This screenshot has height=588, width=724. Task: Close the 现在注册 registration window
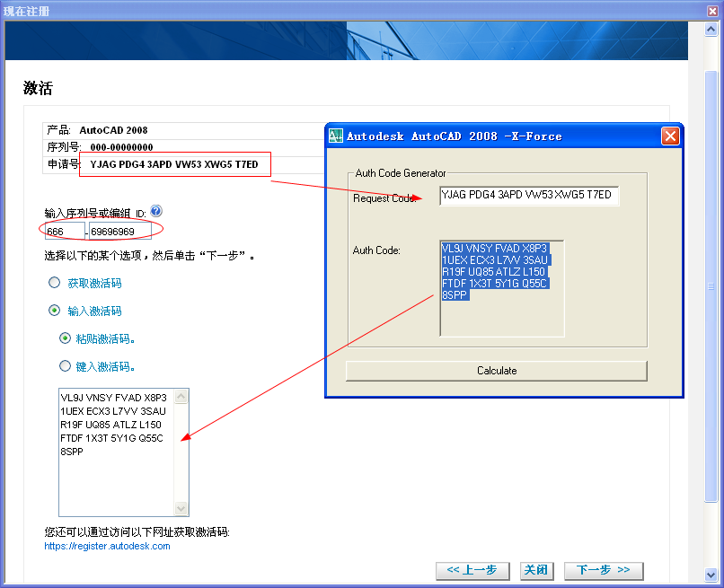tap(712, 11)
